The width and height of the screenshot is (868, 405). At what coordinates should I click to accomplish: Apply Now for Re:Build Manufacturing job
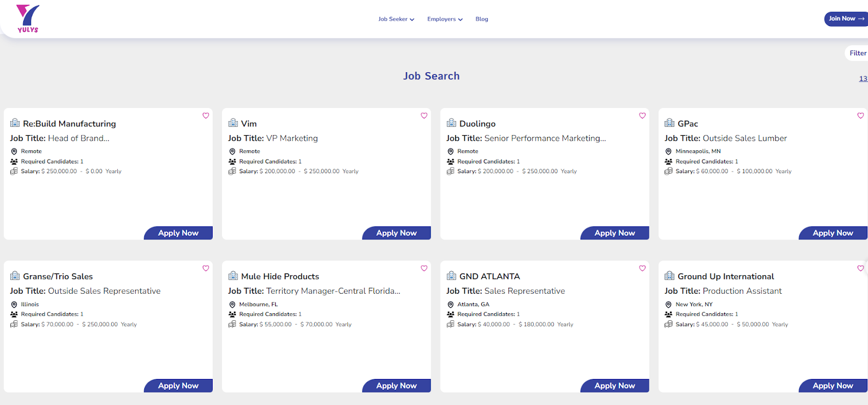[178, 233]
